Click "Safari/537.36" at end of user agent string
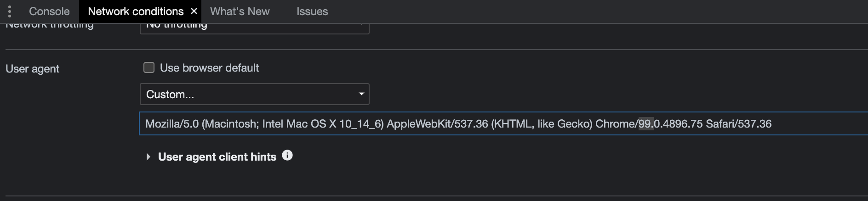Image resolution: width=868 pixels, height=201 pixels. [x=738, y=124]
